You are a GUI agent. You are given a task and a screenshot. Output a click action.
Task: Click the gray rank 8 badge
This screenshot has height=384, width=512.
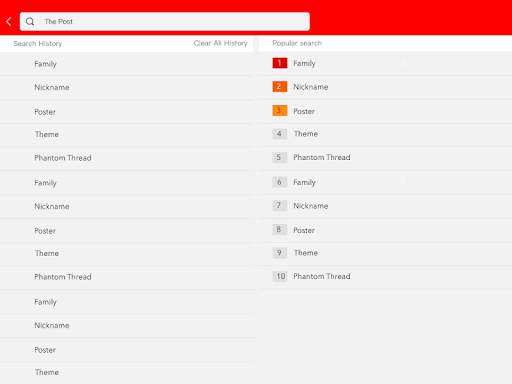point(280,229)
